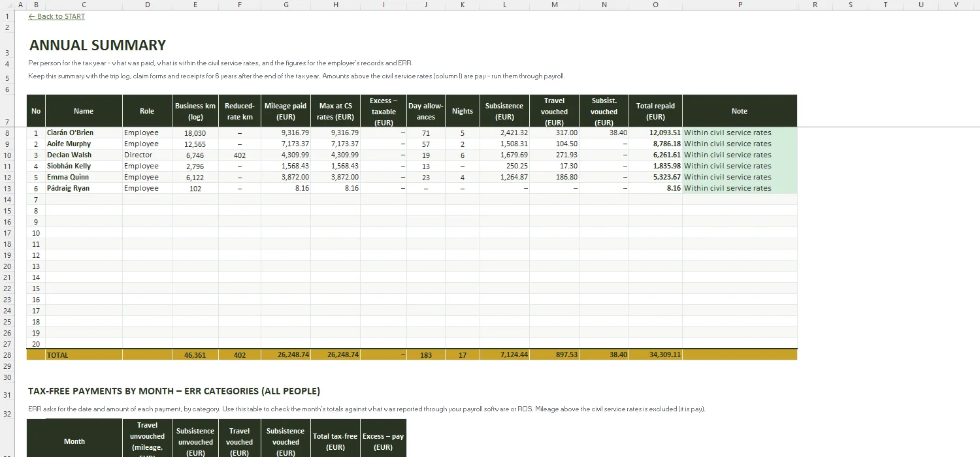Select the TAX-FREE PAYMENTS BY MONTH heading
The image size is (980, 457).
[174, 391]
